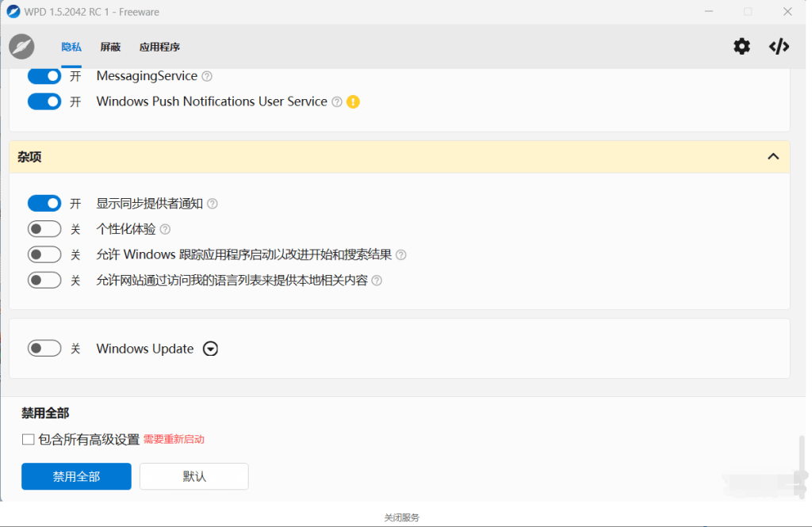Switch to the 屏蔽 tab
Viewport: 812px width, 527px height.
coord(110,47)
